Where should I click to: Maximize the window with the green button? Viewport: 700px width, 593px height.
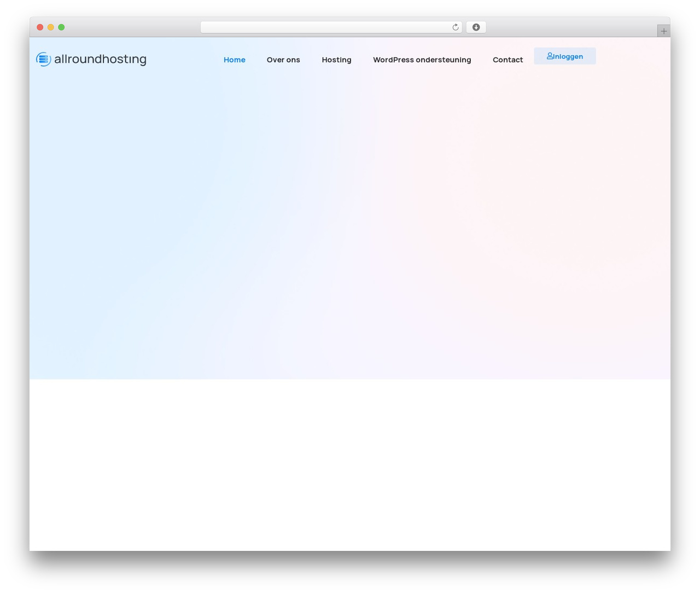(x=61, y=27)
